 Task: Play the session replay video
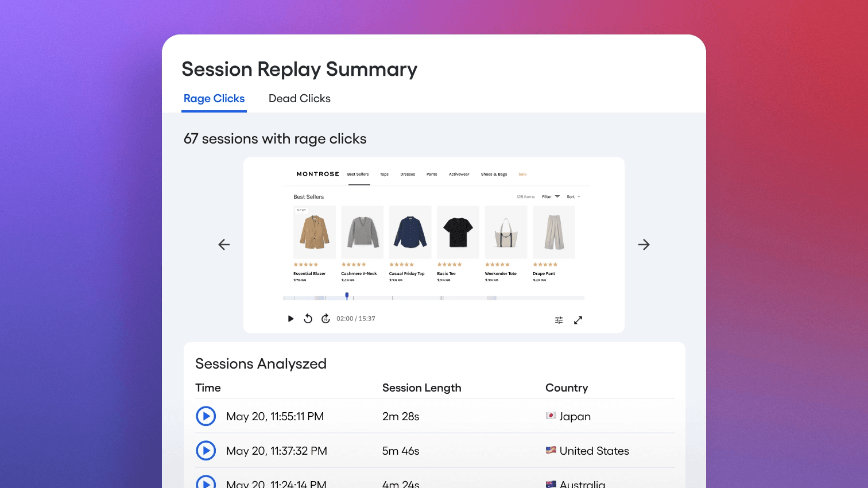click(x=290, y=319)
